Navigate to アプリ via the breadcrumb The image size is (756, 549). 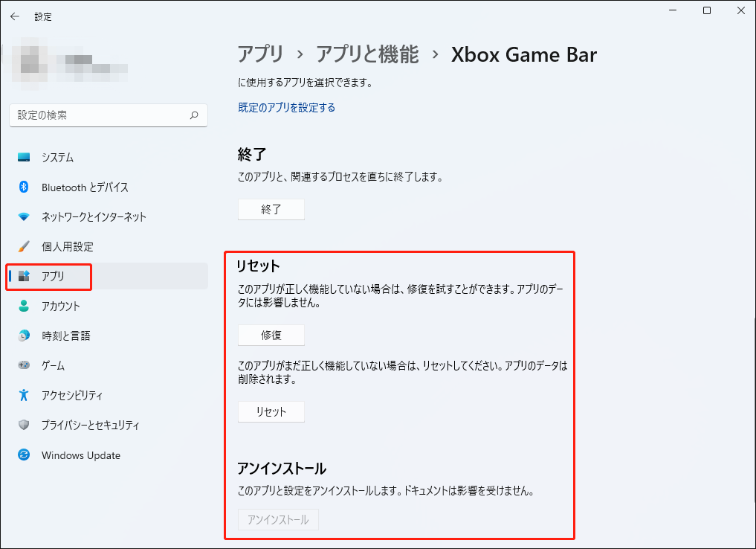pyautogui.click(x=257, y=54)
